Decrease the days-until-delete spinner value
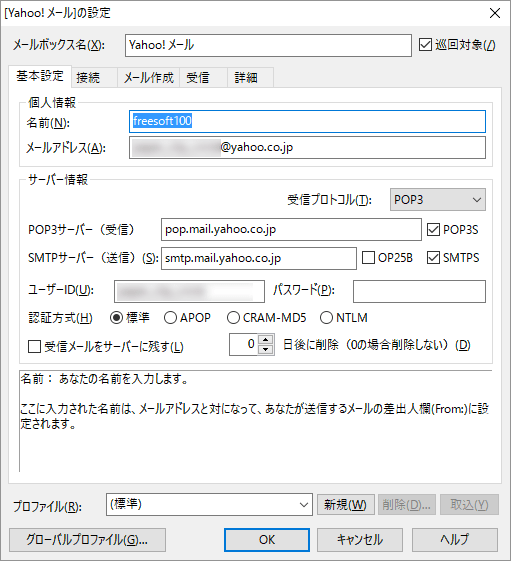 pyautogui.click(x=266, y=350)
